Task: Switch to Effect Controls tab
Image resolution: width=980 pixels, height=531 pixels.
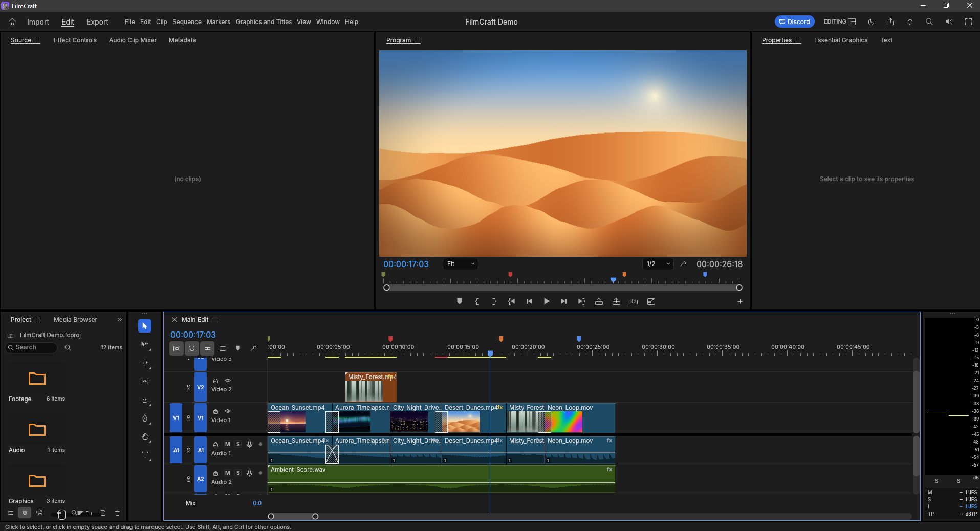Action: tap(75, 40)
